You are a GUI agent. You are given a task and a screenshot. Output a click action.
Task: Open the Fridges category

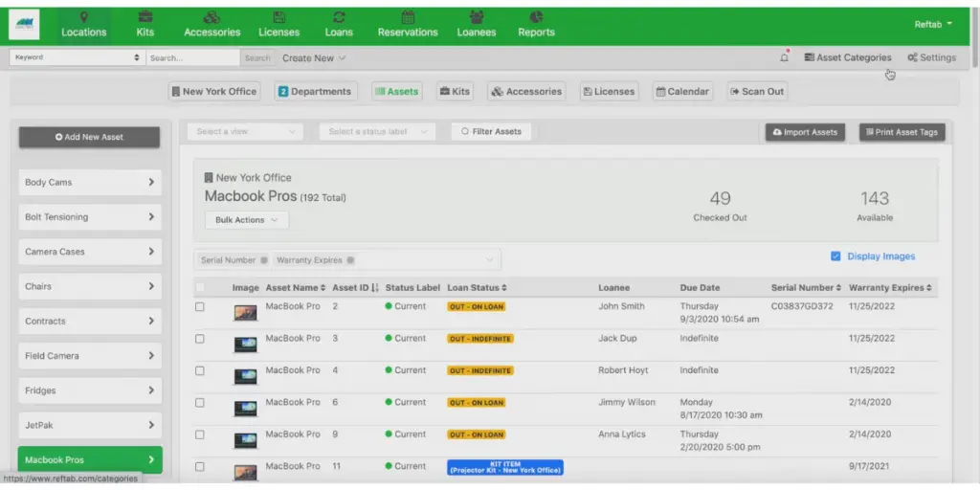click(x=90, y=390)
